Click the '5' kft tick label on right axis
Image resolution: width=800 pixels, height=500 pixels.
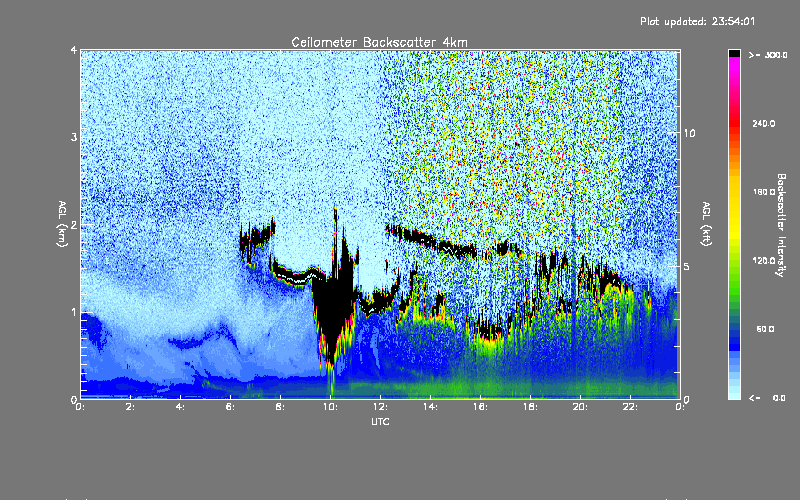pyautogui.click(x=686, y=266)
